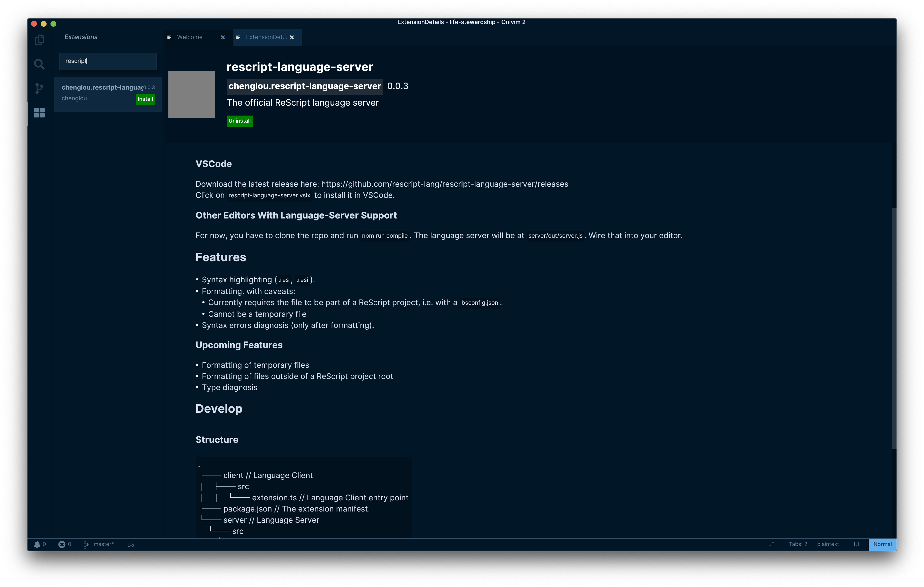This screenshot has width=924, height=587.
Task: Click the error count indicator in the status bar
Action: tap(62, 544)
